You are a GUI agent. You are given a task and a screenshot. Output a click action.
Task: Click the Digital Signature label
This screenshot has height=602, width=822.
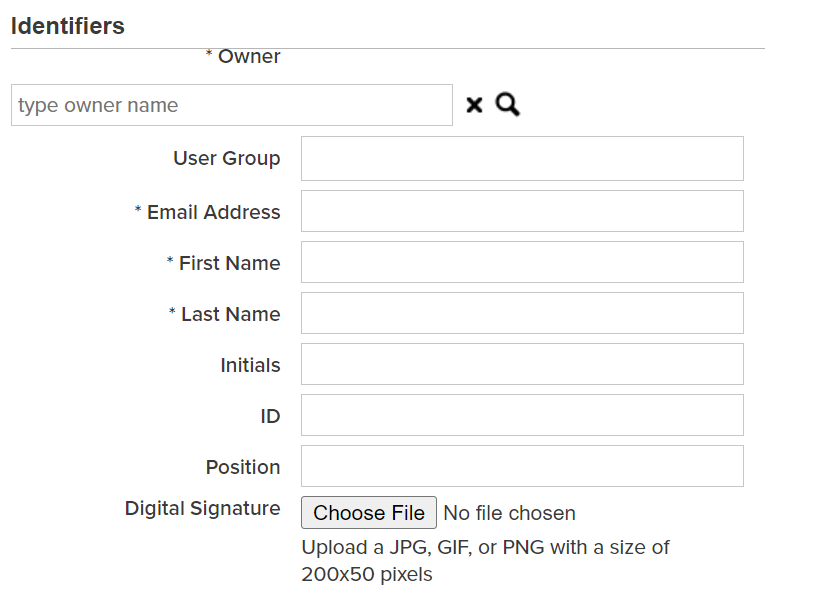(202, 508)
